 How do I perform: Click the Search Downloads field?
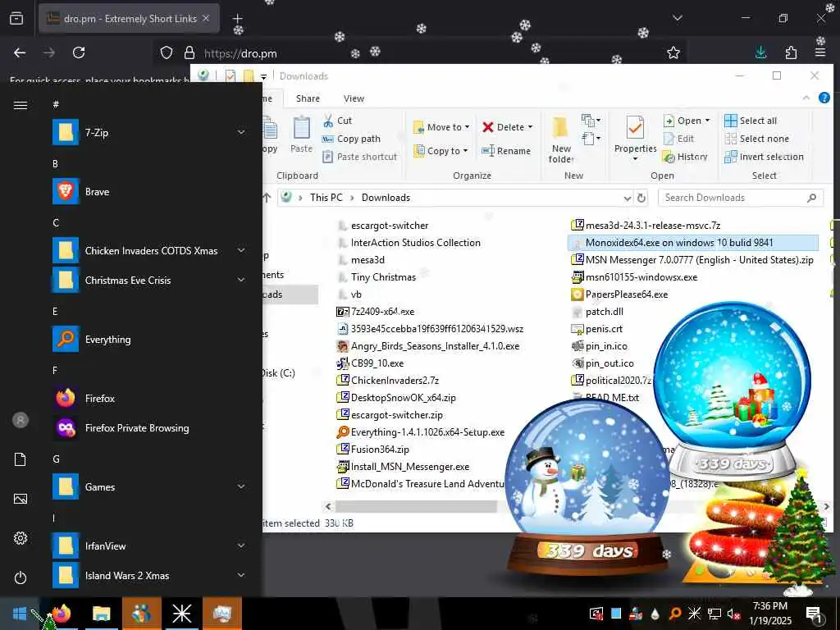click(741, 198)
